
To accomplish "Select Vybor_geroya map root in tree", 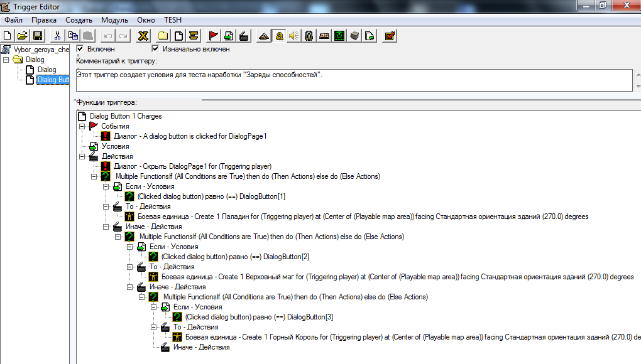I will pyautogui.click(x=41, y=50).
